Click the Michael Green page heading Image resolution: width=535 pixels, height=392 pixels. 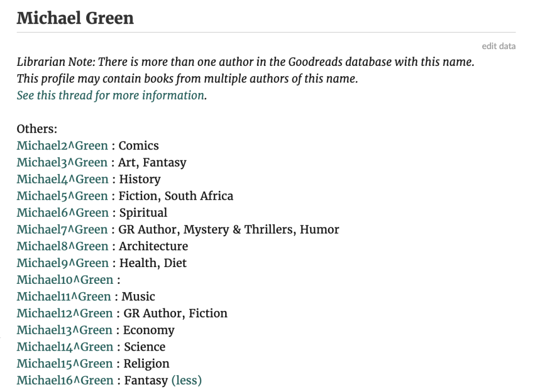(75, 18)
